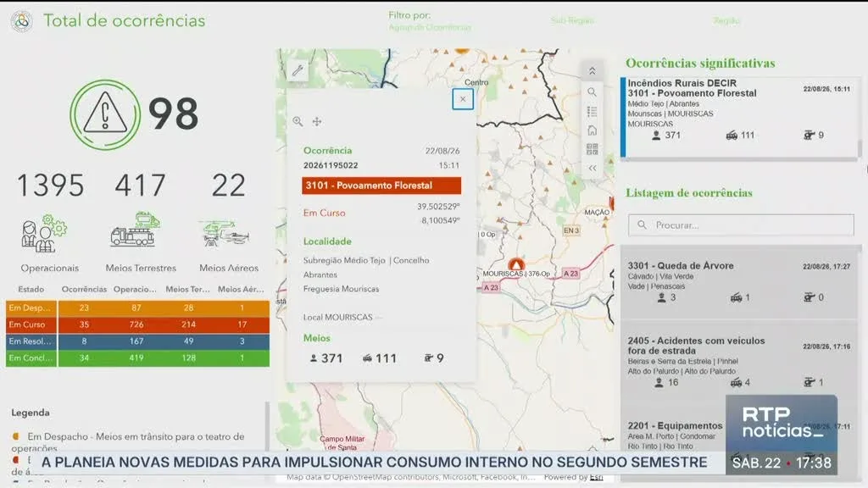The height and width of the screenshot is (488, 868).
Task: Click the 726 operacionais cell in Em Curso
Action: [x=136, y=324]
